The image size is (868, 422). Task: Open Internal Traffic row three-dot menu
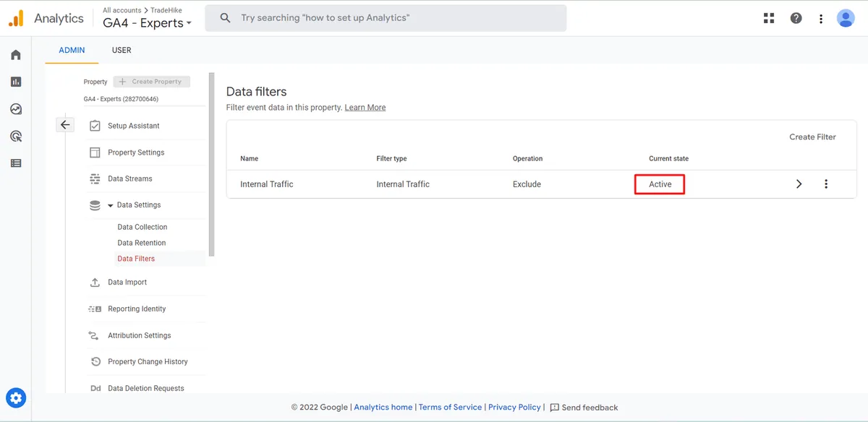(826, 184)
